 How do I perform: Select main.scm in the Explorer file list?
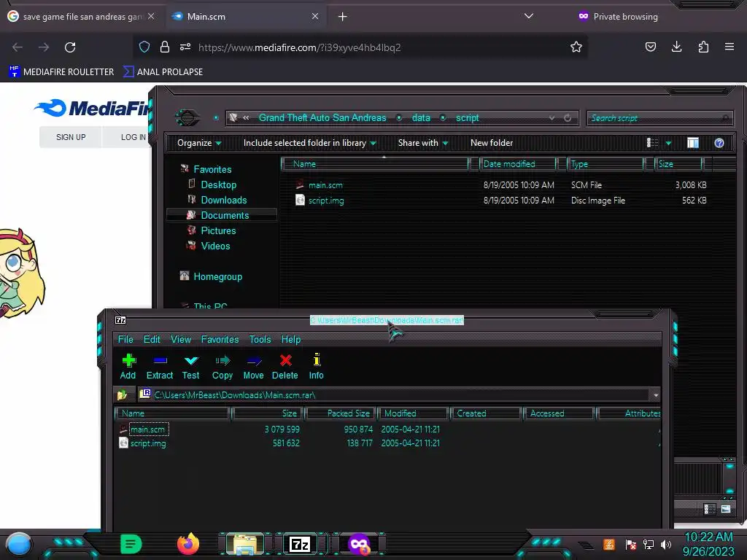[x=325, y=185]
